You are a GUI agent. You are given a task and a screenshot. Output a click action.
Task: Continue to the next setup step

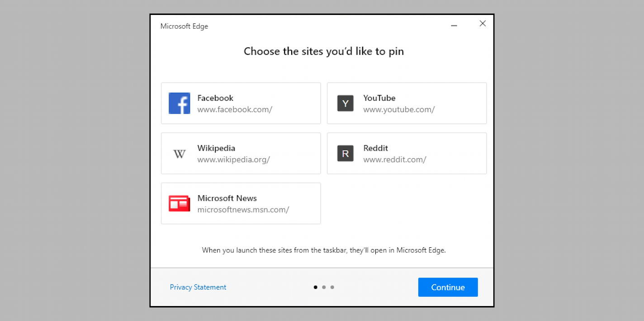click(448, 287)
